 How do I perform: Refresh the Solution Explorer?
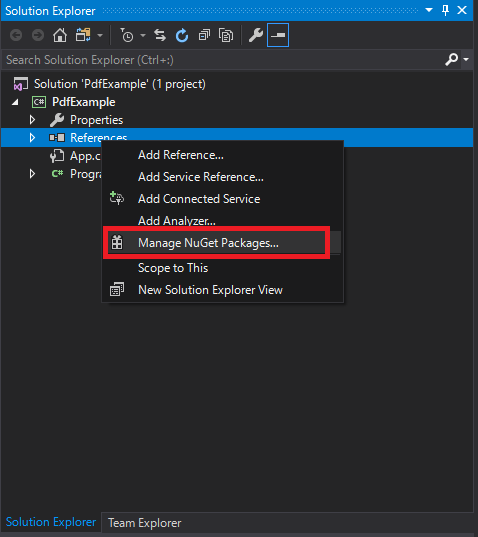click(182, 35)
